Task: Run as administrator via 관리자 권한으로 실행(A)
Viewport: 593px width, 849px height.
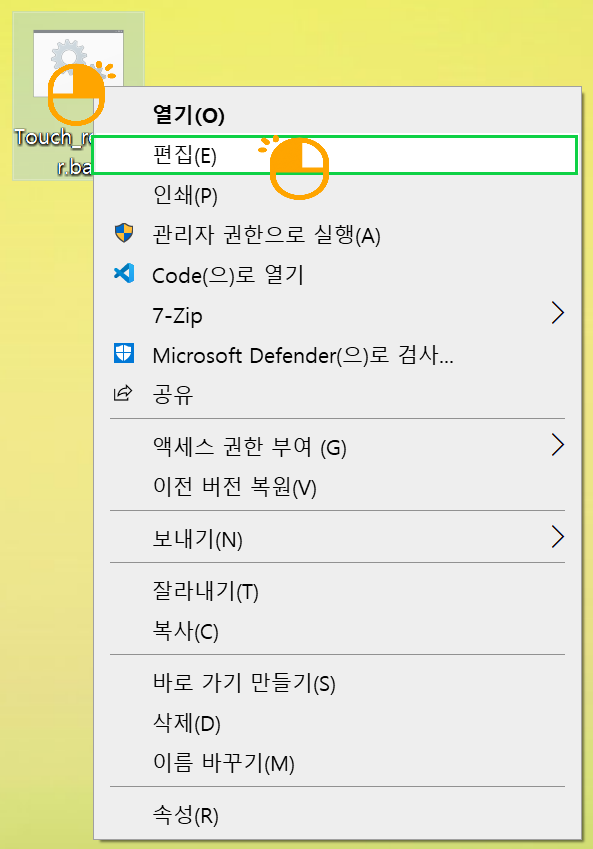Action: click(266, 236)
